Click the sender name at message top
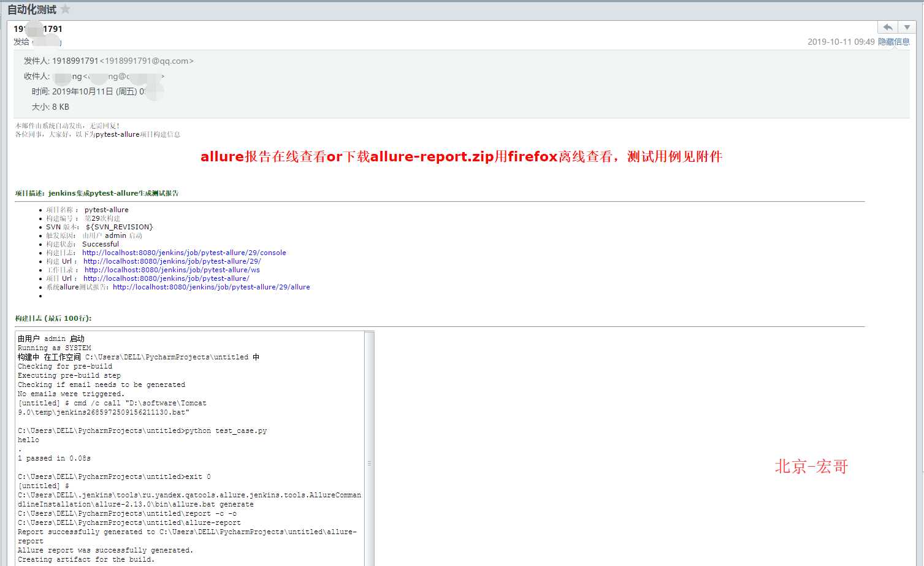This screenshot has height=566, width=924. pos(38,29)
